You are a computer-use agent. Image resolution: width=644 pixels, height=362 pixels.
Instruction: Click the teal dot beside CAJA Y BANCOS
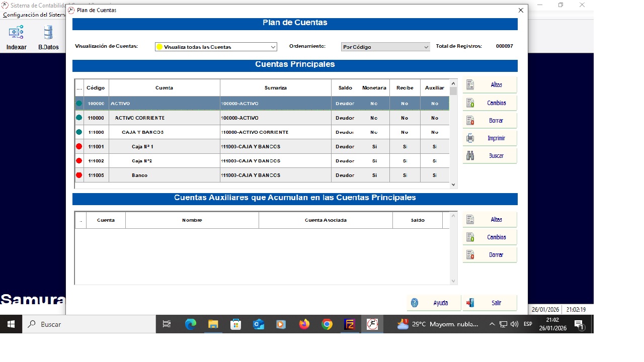pyautogui.click(x=79, y=132)
